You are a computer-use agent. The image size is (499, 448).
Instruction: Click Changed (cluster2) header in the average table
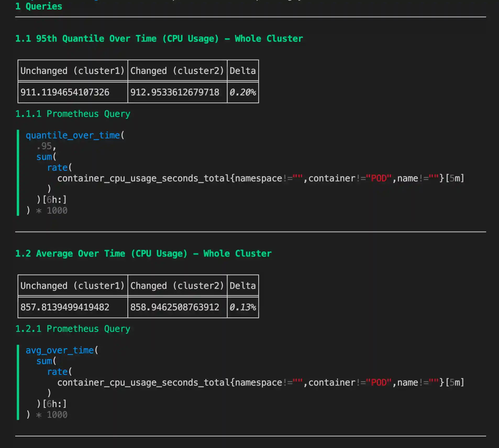(177, 286)
